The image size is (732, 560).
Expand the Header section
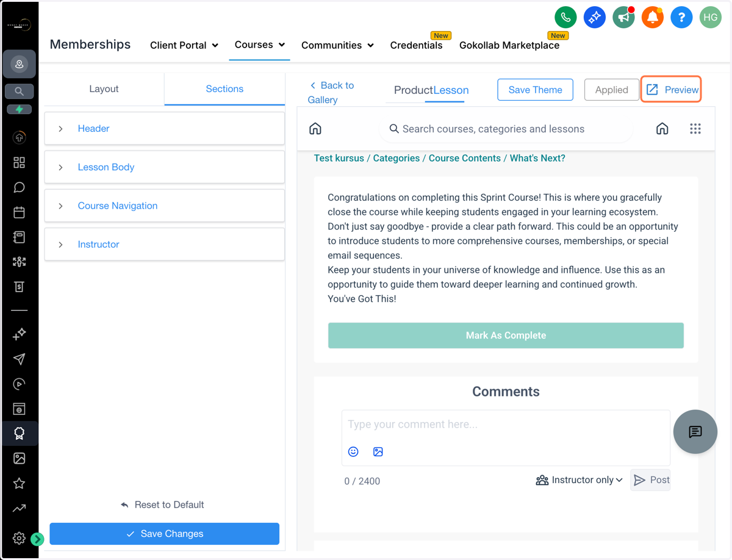tap(165, 129)
